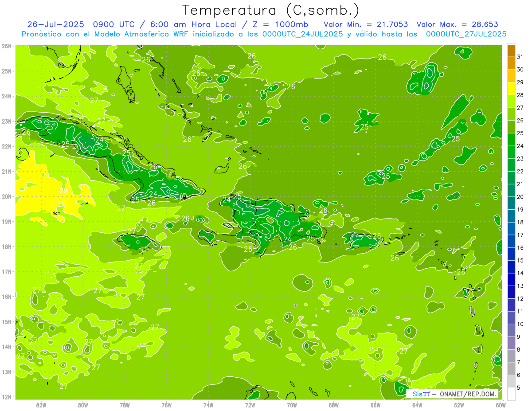Click the "68W" longitude axis label
The height and width of the screenshot is (411, 532).
tap(334, 405)
